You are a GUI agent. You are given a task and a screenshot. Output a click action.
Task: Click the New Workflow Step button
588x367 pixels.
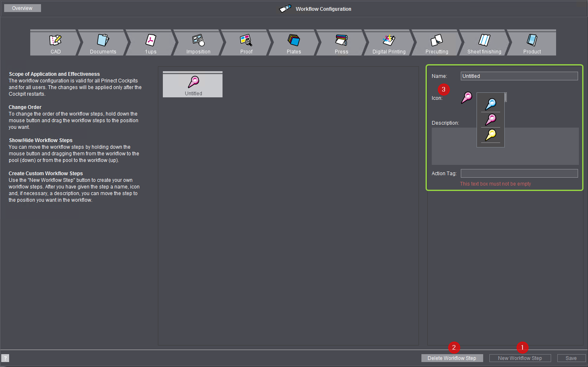tap(520, 358)
